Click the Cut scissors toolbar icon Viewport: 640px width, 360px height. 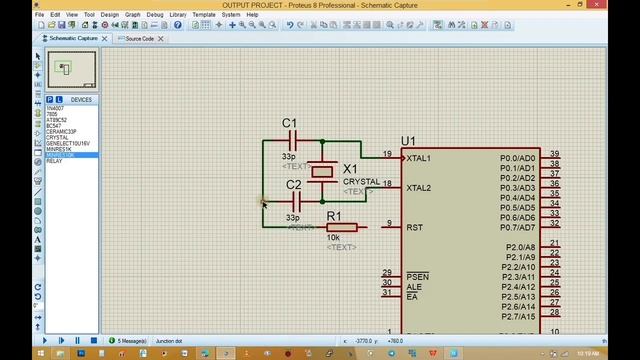point(313,25)
